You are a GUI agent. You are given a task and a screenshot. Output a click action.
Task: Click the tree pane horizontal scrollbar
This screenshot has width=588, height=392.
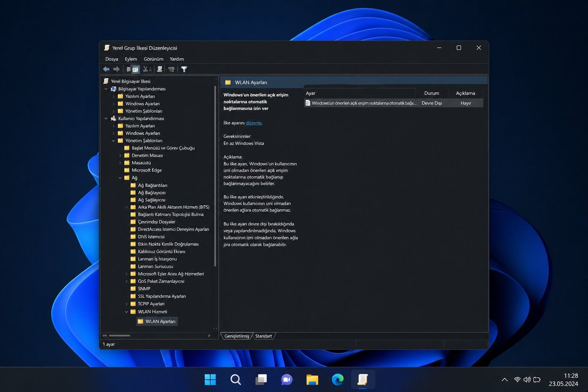click(x=120, y=336)
